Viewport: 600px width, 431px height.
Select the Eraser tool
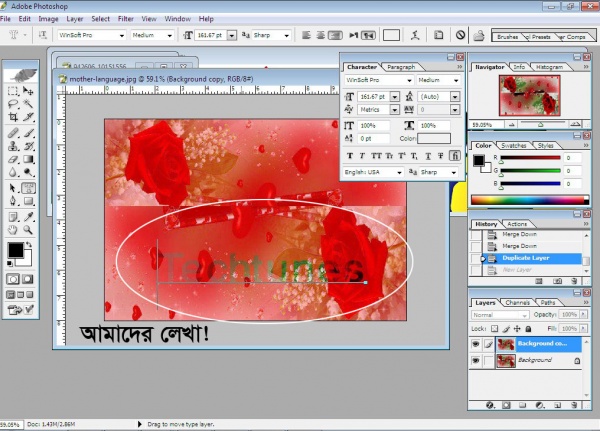click(x=13, y=159)
